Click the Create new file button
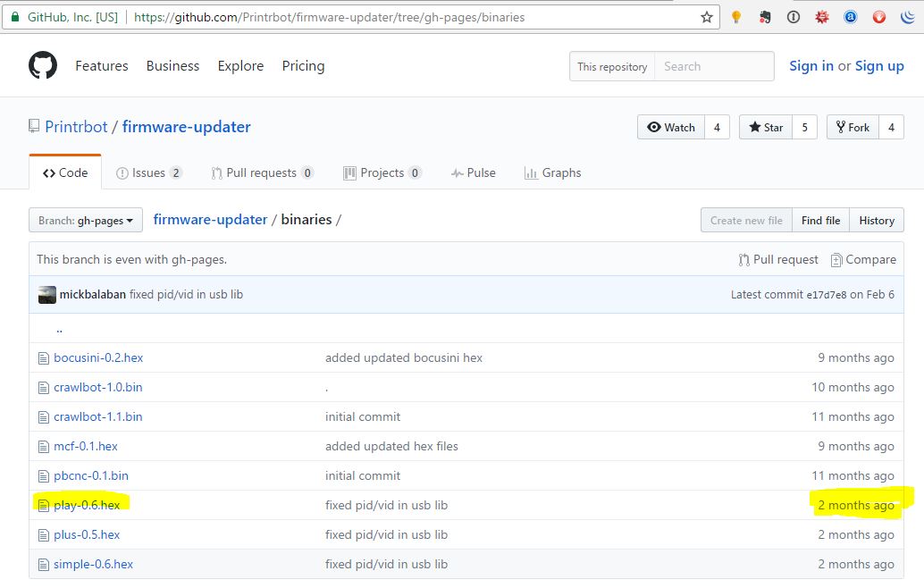This screenshot has height=588, width=924. coord(747,221)
